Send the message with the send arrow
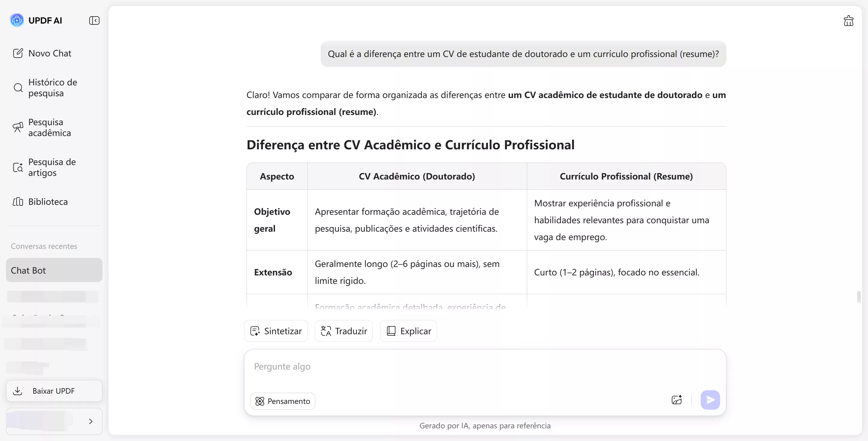Screen dimensions: 868x441 point(710,400)
